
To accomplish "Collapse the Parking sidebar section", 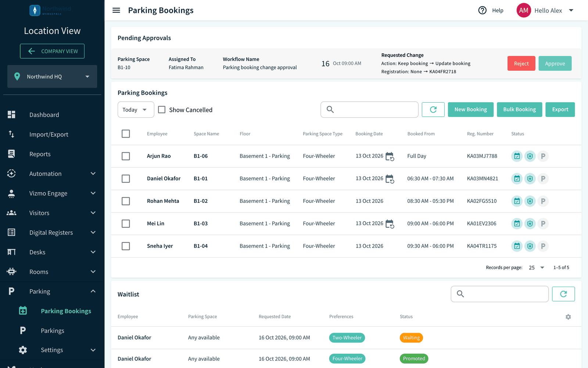I will [52, 291].
